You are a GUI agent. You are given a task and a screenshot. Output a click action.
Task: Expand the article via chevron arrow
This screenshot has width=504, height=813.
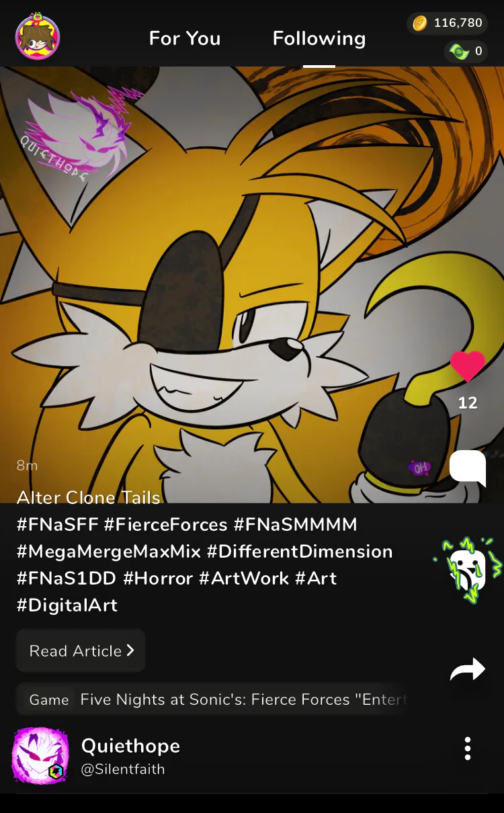[x=130, y=650]
